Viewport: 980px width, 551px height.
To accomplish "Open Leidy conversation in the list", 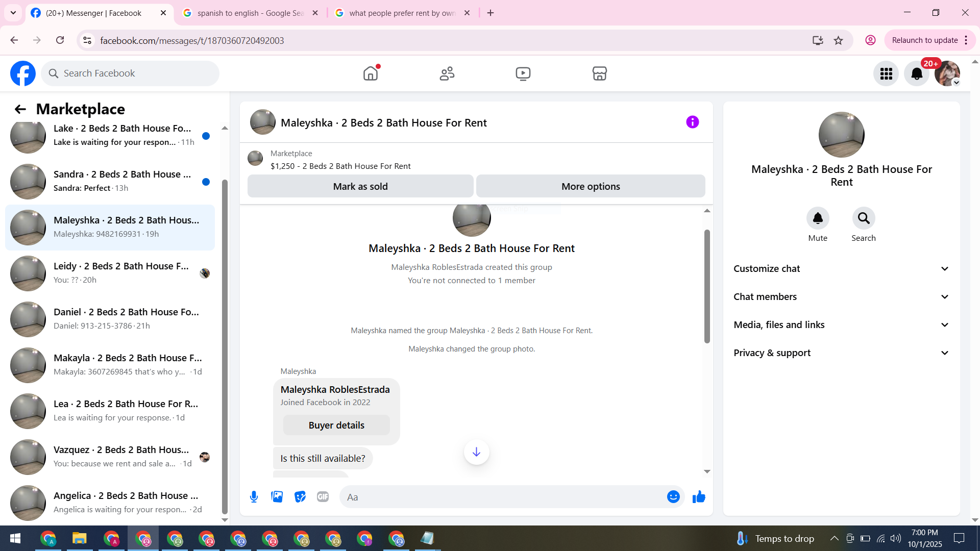I will point(110,273).
